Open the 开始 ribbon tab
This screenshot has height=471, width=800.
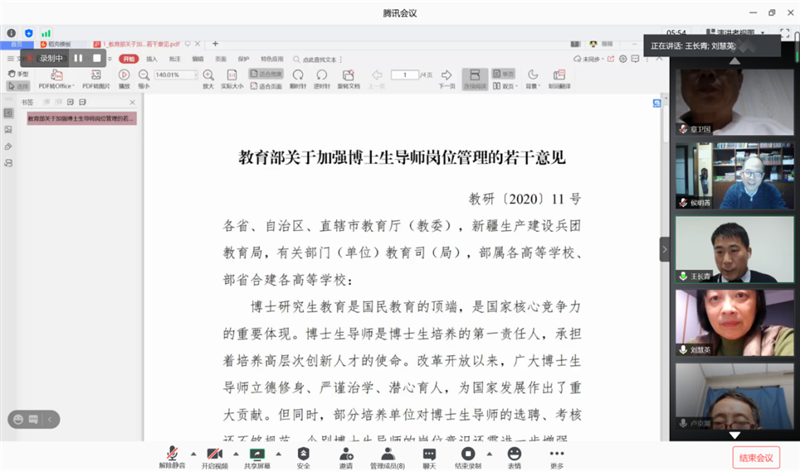tap(129, 59)
